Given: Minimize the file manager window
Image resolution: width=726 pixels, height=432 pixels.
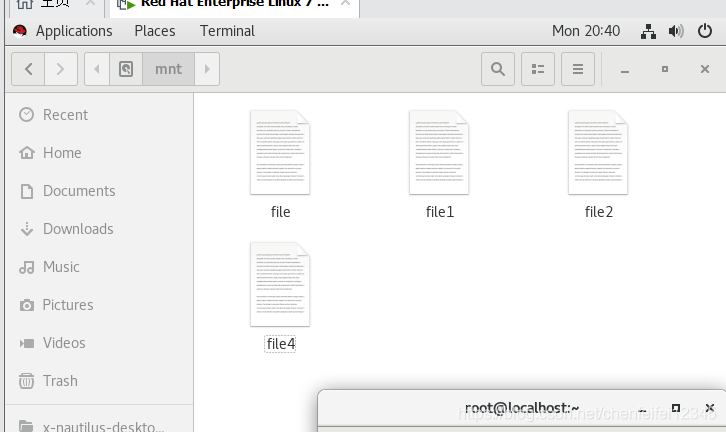Looking at the screenshot, I should (625, 70).
